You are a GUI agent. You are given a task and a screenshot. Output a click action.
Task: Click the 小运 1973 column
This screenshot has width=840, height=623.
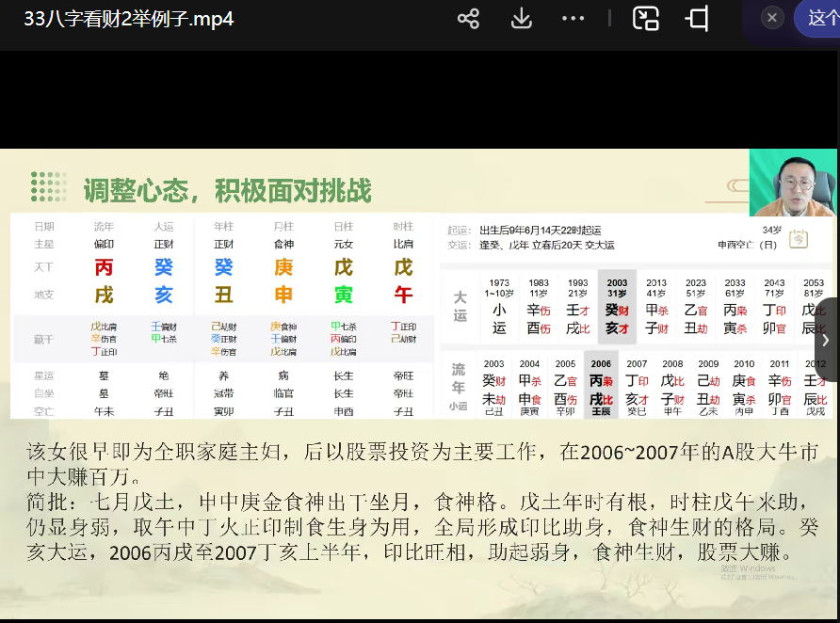pos(499,308)
